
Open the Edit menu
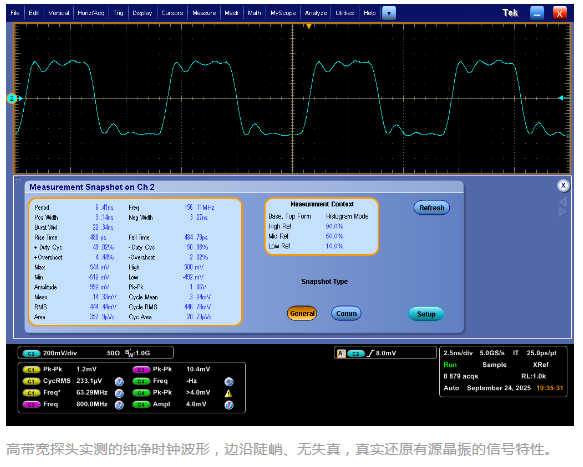point(34,13)
